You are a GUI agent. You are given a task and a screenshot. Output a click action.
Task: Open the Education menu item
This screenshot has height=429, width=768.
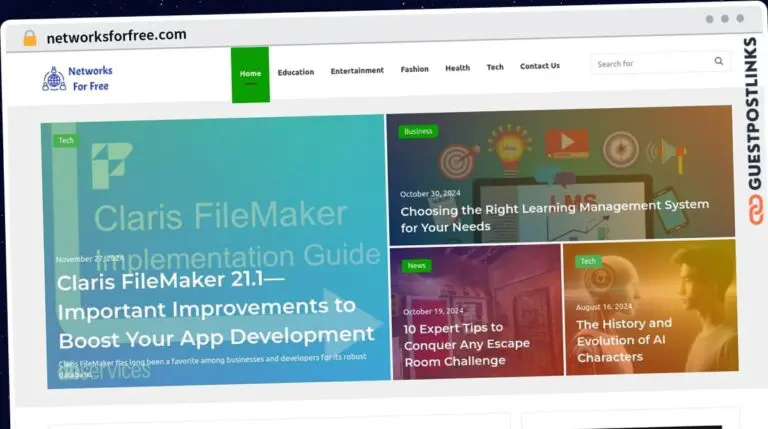pos(295,72)
